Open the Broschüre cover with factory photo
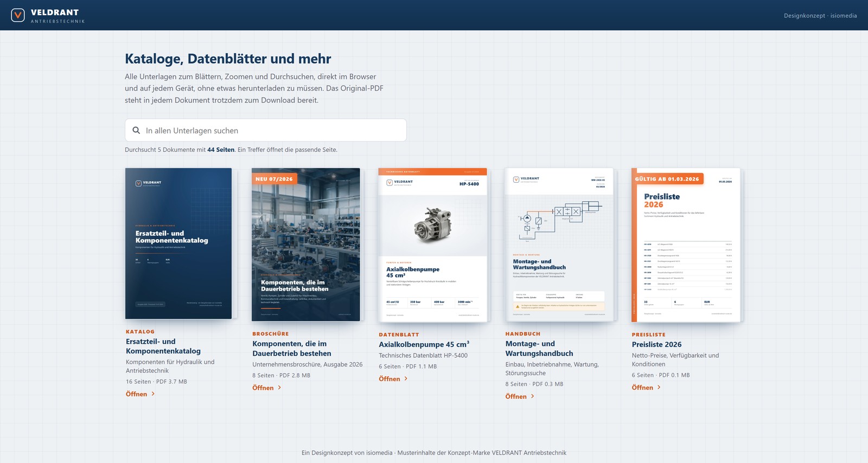 click(306, 245)
